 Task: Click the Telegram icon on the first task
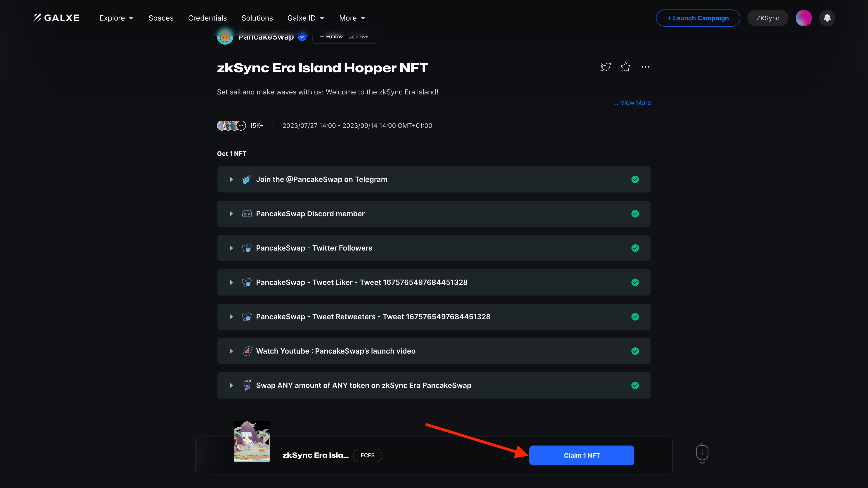coord(247,179)
